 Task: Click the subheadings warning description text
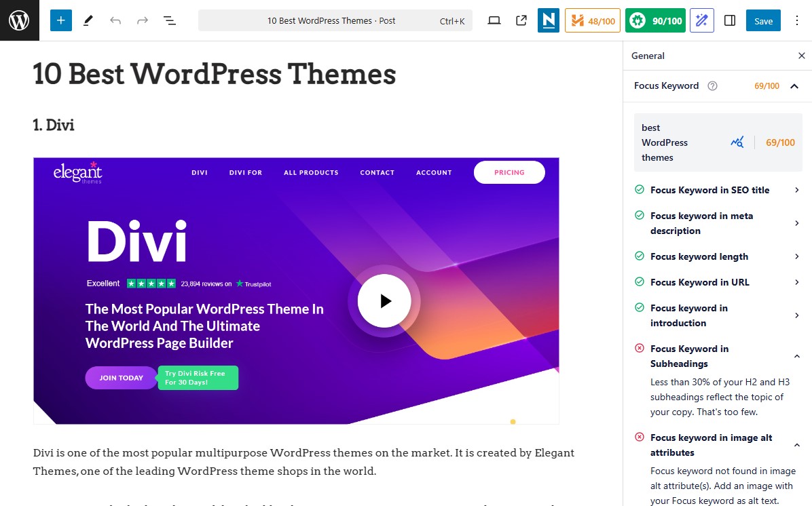pyautogui.click(x=720, y=397)
